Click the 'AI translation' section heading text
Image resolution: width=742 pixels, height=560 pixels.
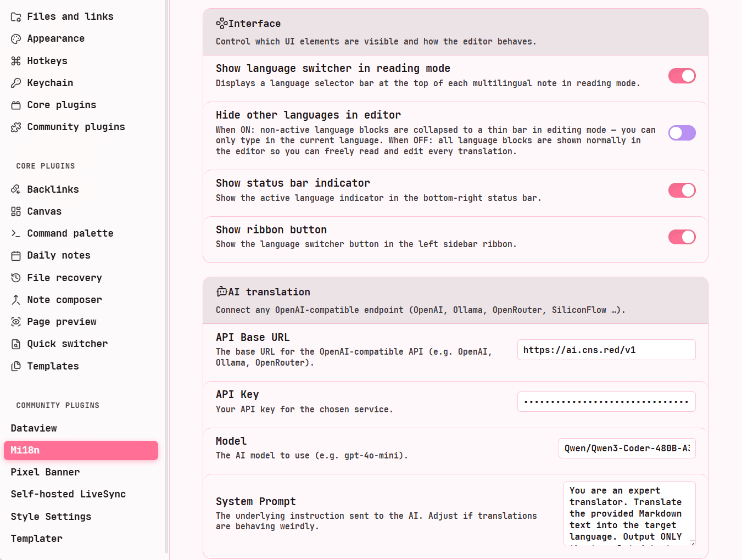pos(269,292)
